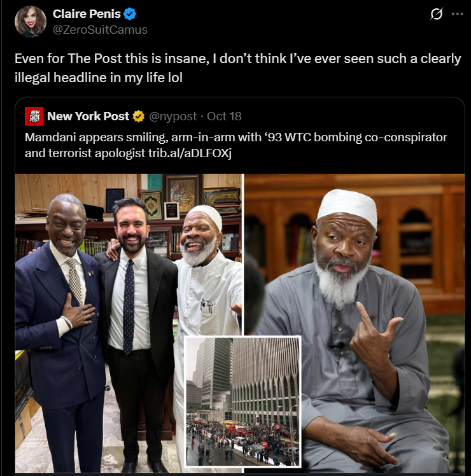This screenshot has width=471, height=476.
Task: Open the @nypost handle link
Action: (173, 116)
